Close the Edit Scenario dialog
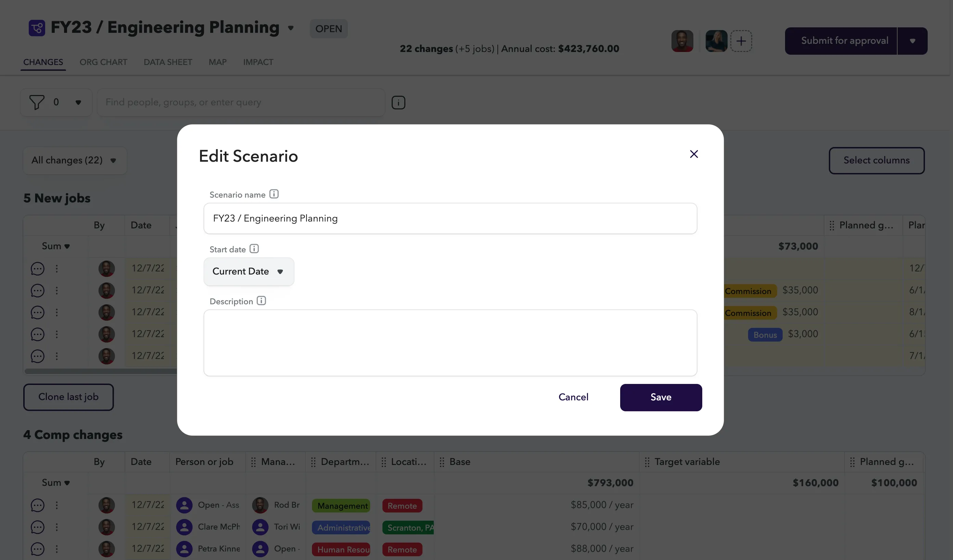 [x=694, y=154]
